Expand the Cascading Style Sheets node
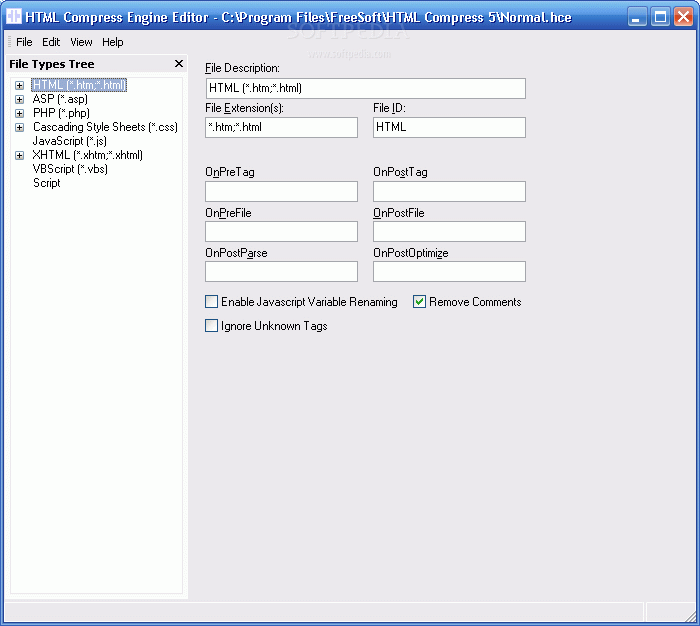700x626 pixels. point(19,127)
